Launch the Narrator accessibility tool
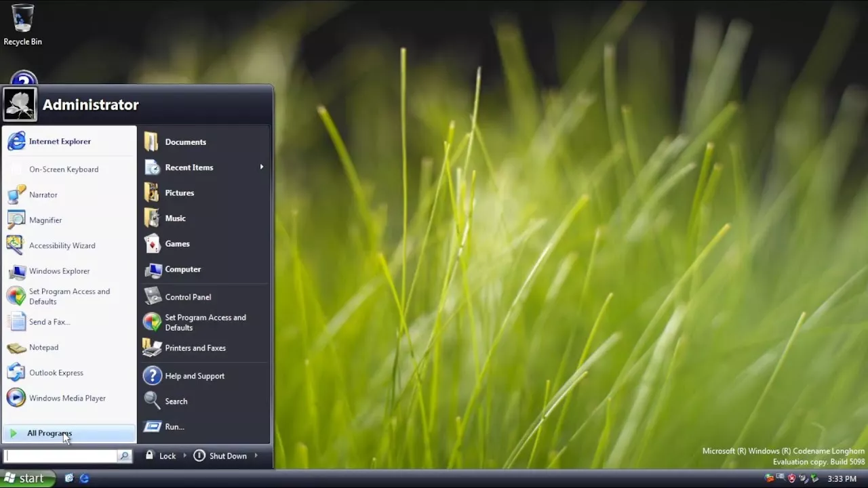The height and width of the screenshot is (488, 868). 43,195
